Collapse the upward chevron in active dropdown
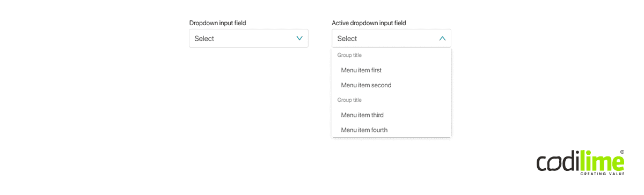 (442, 39)
